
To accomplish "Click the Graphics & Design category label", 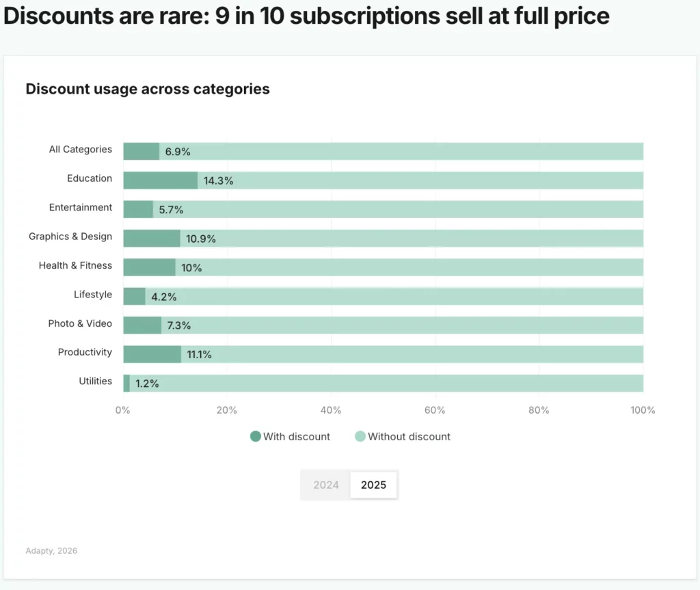I will (70, 237).
